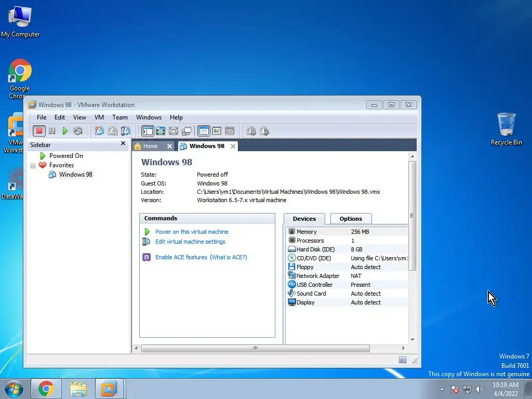Switch to the Home tab
The width and height of the screenshot is (532, 399).
tap(149, 146)
